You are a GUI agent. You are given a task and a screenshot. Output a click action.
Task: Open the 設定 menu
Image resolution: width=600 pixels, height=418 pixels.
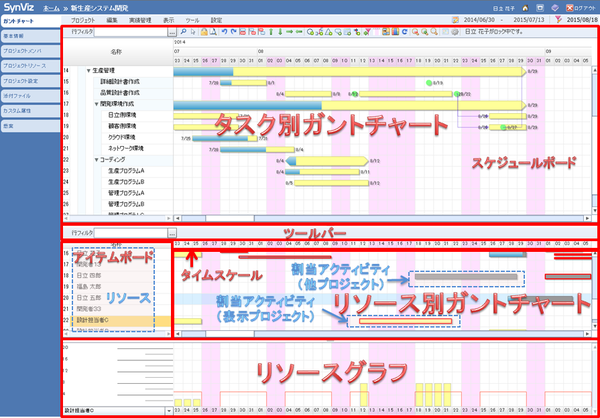pyautogui.click(x=216, y=20)
